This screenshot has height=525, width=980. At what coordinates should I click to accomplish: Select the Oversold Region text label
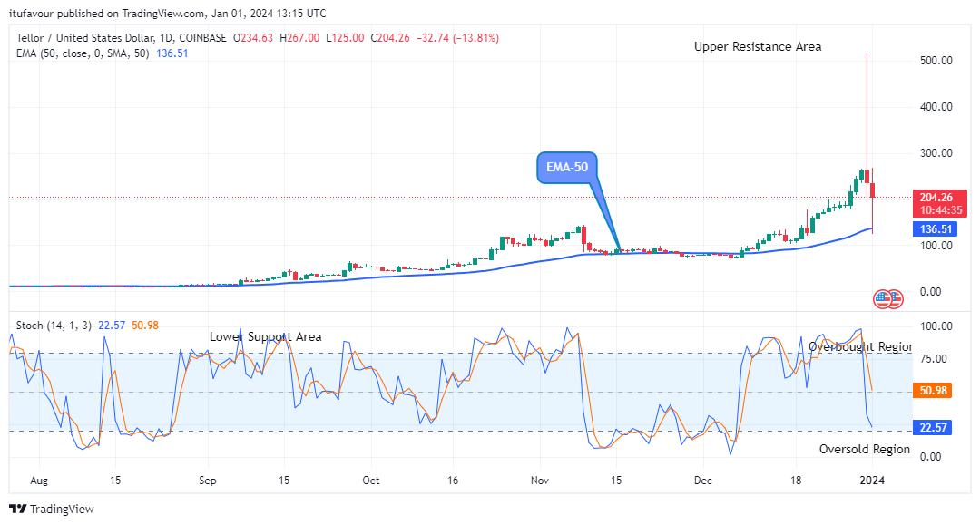(864, 449)
